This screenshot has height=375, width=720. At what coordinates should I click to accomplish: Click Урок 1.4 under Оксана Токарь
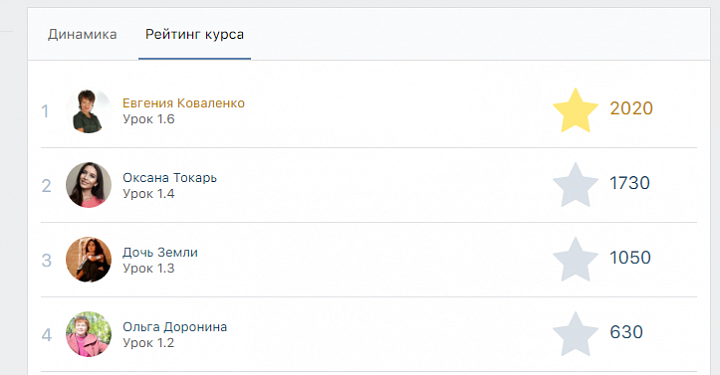[148, 194]
